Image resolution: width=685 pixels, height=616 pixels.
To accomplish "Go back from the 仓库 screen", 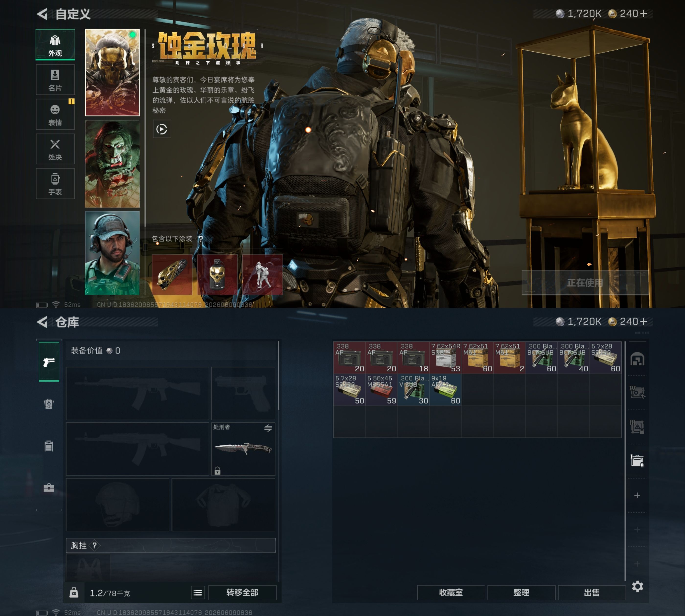I will pyautogui.click(x=42, y=322).
